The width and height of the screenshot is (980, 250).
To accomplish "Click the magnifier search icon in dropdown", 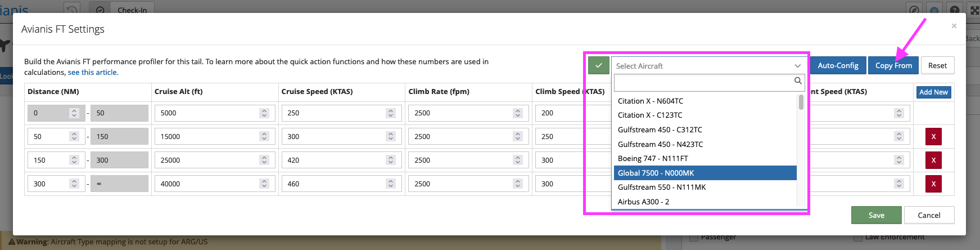I will (797, 81).
